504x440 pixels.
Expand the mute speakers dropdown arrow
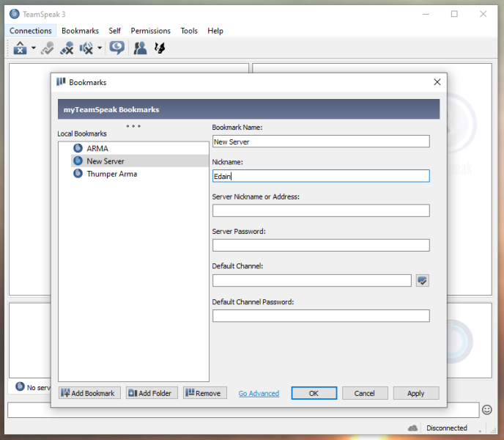[99, 49]
